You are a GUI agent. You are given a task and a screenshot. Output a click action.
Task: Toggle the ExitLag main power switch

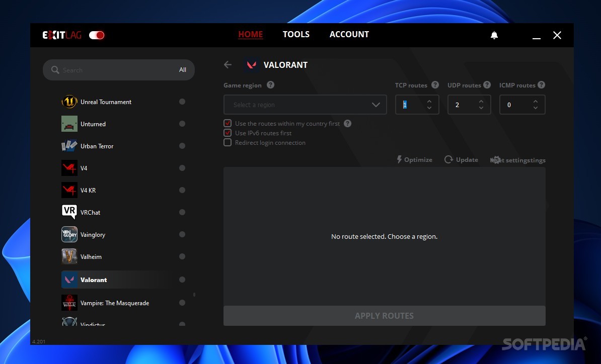[x=97, y=35]
